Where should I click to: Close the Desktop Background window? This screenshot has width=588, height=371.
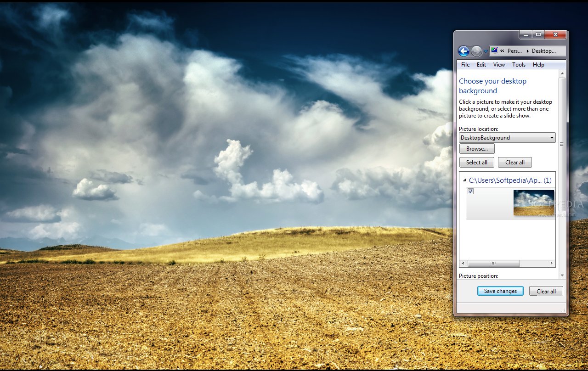(555, 35)
